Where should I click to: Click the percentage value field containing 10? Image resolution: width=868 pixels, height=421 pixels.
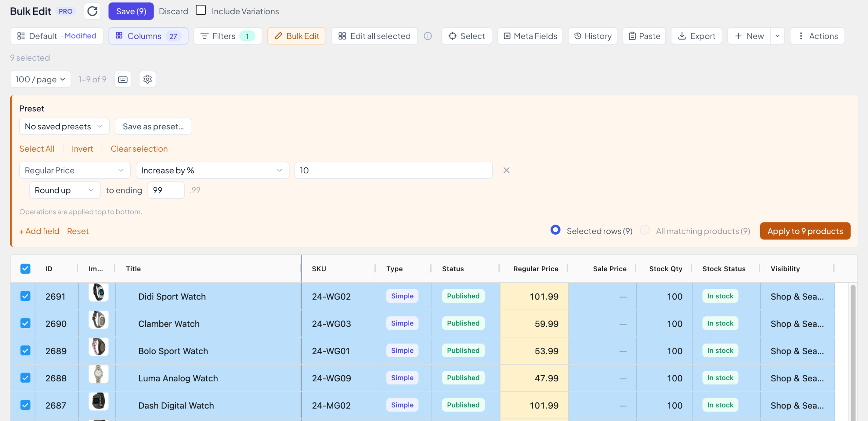tap(393, 170)
